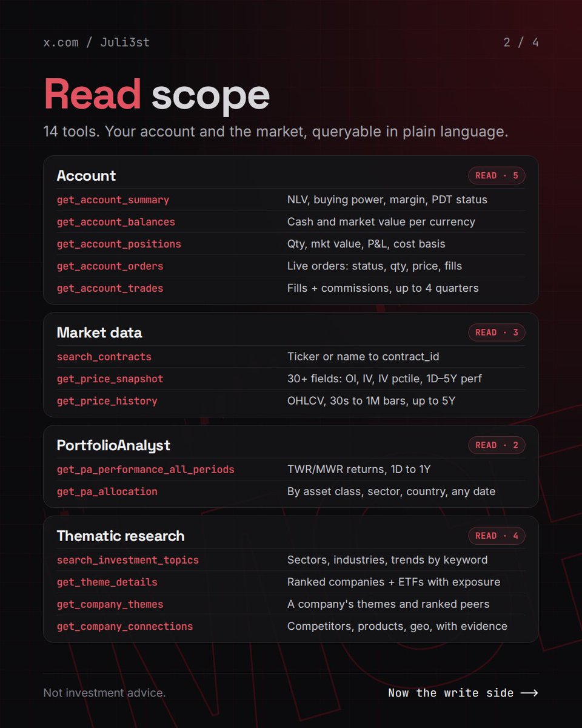The width and height of the screenshot is (582, 728).
Task: Select get_price_snapshot tool name
Action: click(x=110, y=379)
